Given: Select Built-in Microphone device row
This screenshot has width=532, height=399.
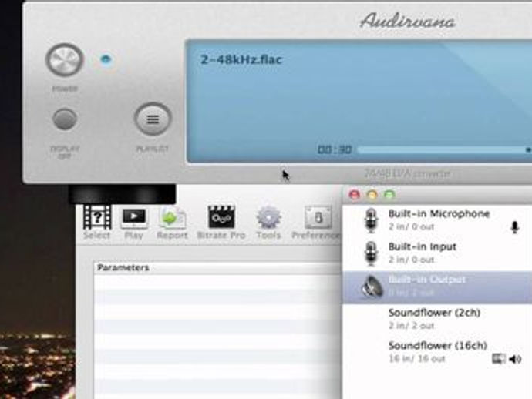Looking at the screenshot, I should pos(437,221).
